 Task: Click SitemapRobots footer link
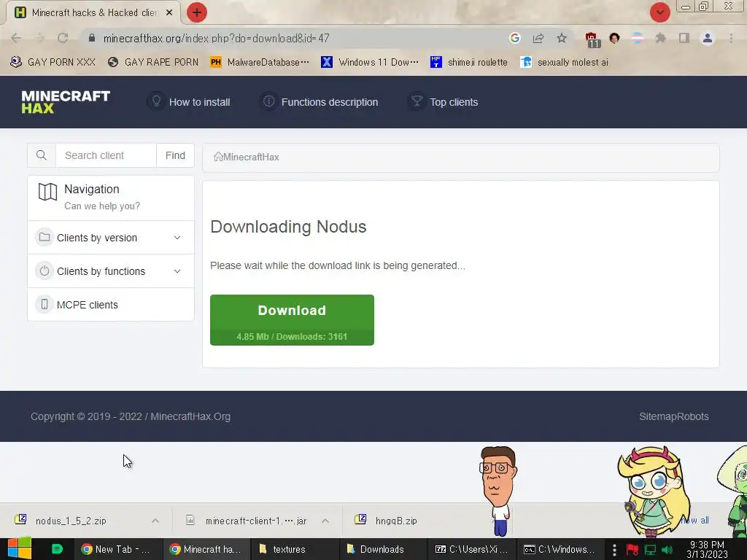673,416
